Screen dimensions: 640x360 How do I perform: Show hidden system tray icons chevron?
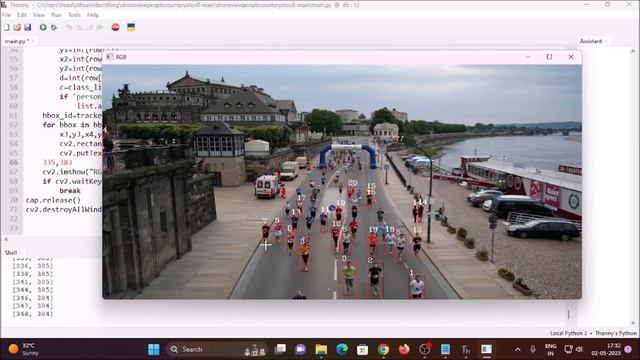[x=518, y=349]
